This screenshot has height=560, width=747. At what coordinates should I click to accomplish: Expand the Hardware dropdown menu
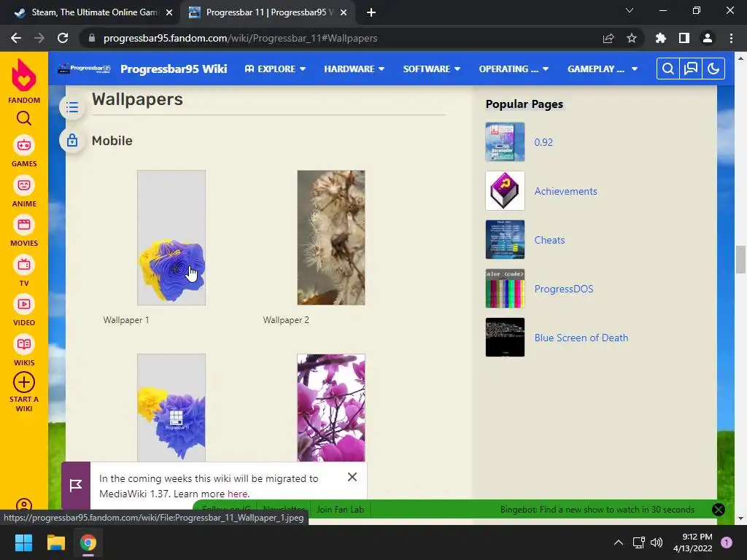point(354,69)
